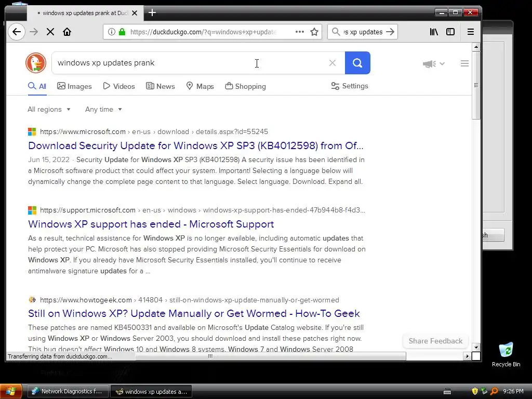Show site information icon in address bar

click(111, 32)
